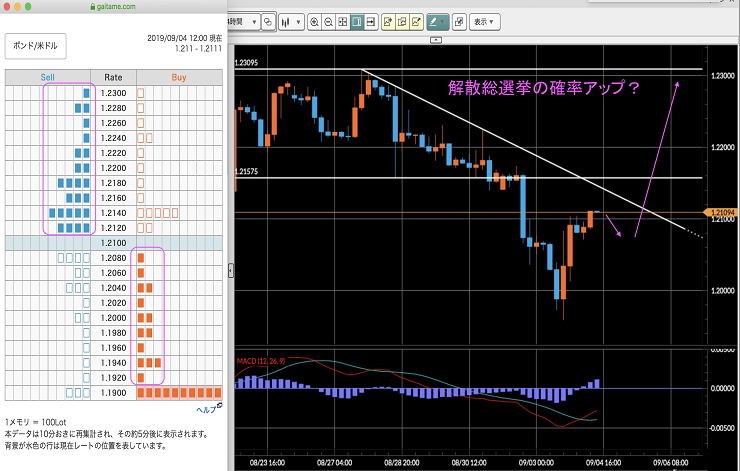Click the 09/03 00:00 time axis label

pyautogui.click(x=536, y=463)
